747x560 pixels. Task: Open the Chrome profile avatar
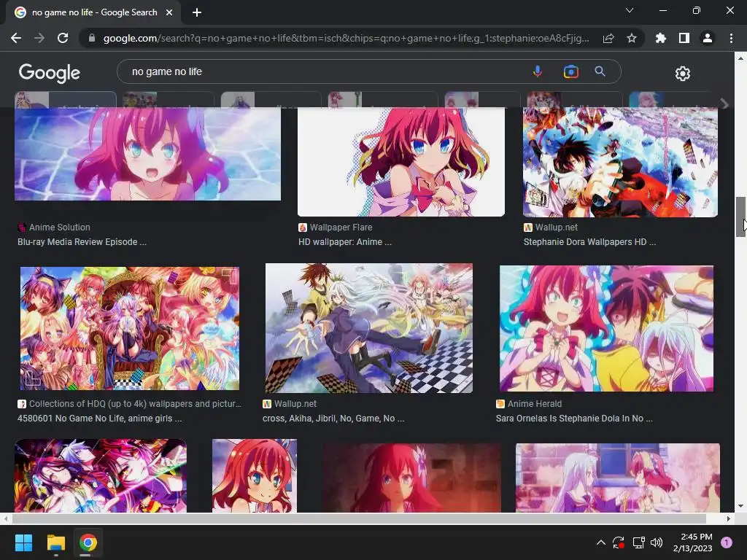tap(708, 38)
